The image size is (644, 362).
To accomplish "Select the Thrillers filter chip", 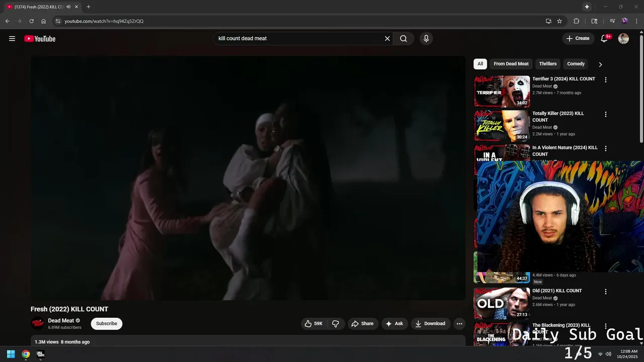I will (548, 64).
